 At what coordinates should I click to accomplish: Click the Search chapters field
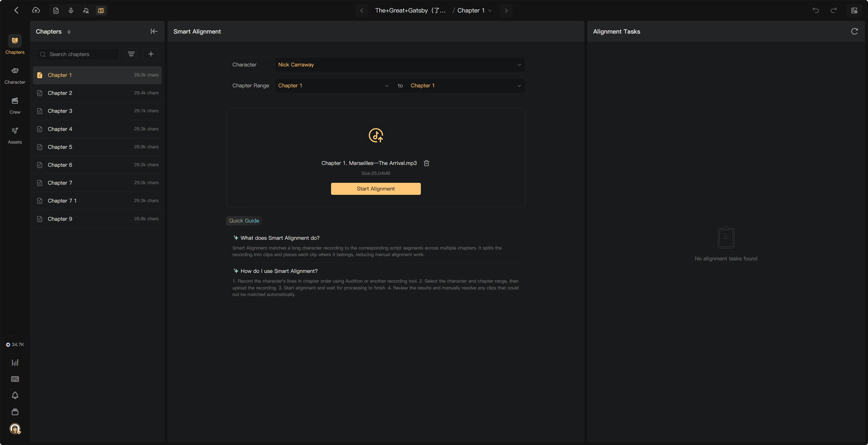pos(78,54)
